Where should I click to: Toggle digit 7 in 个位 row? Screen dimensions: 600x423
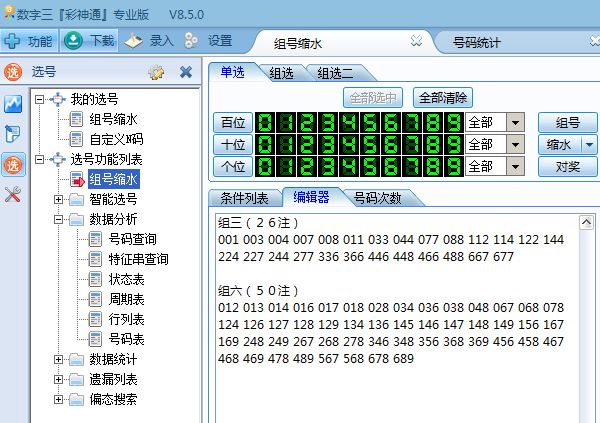(412, 167)
